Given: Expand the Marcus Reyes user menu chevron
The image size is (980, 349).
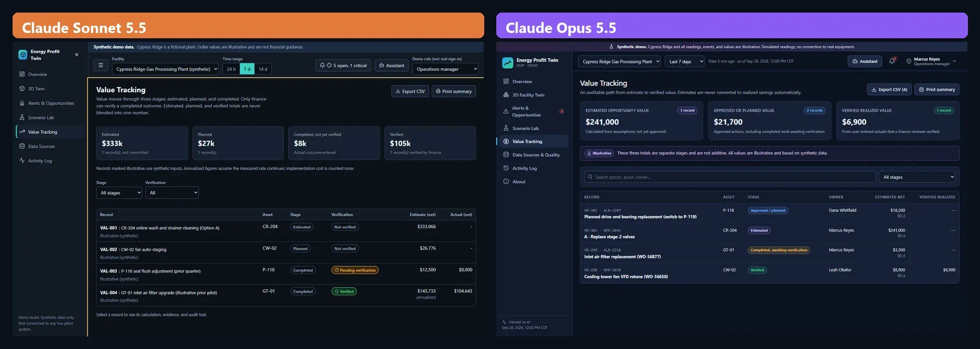Looking at the screenshot, I should [954, 61].
